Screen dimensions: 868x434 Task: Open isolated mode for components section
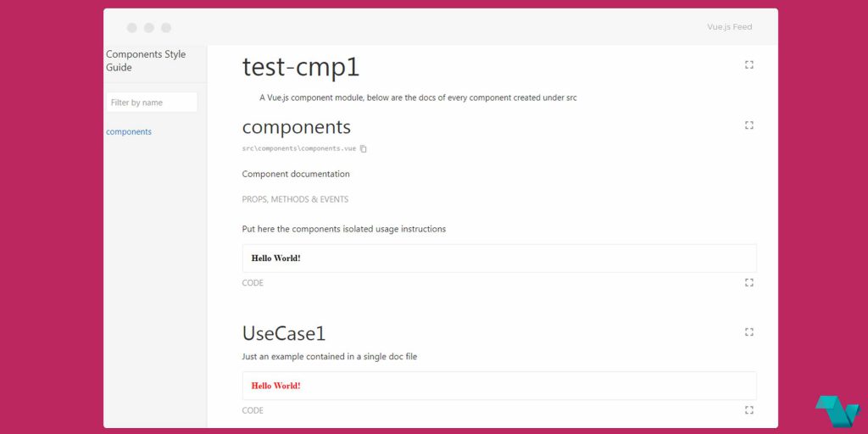749,125
